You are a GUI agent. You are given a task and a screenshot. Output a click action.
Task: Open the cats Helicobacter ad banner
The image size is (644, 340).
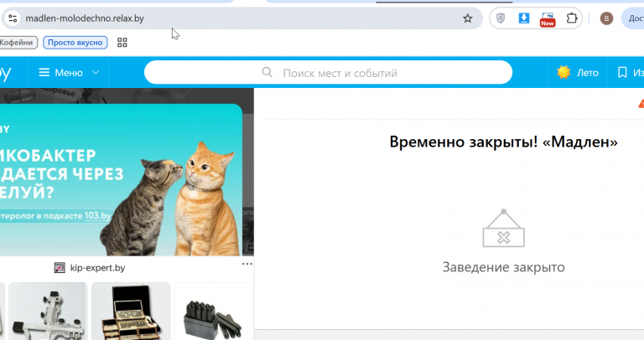point(121,180)
